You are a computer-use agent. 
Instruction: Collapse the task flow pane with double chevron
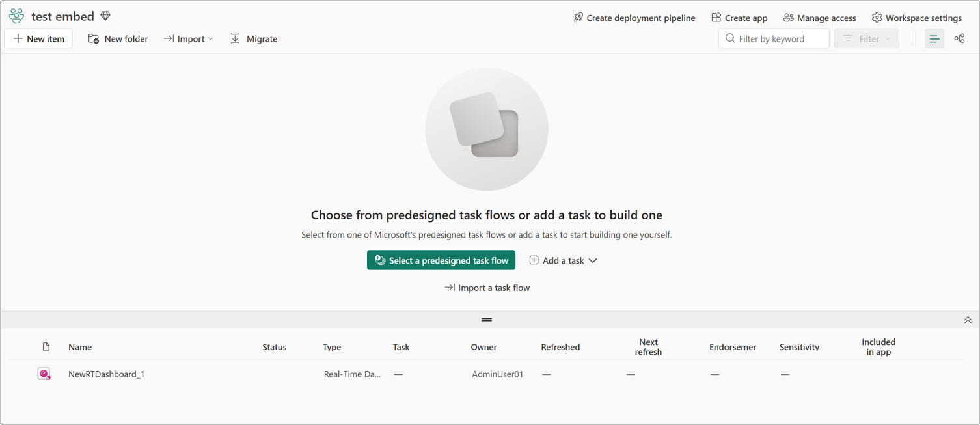click(968, 320)
